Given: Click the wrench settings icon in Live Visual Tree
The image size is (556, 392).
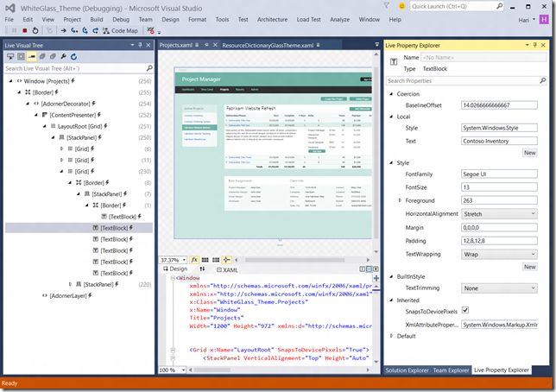Looking at the screenshot, I should [x=64, y=56].
